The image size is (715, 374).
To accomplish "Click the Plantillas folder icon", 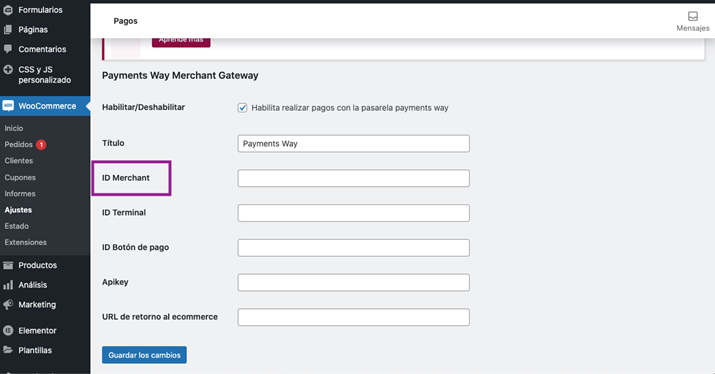I will pos(8,350).
